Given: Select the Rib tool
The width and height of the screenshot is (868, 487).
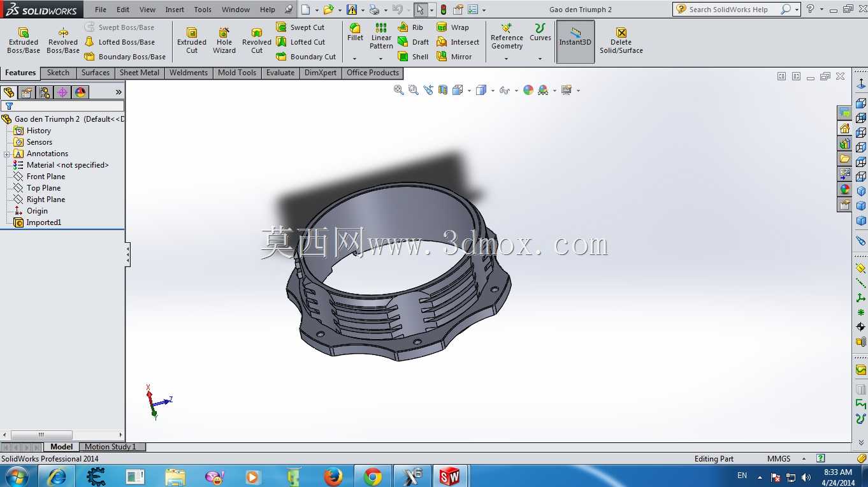Looking at the screenshot, I should click(410, 27).
